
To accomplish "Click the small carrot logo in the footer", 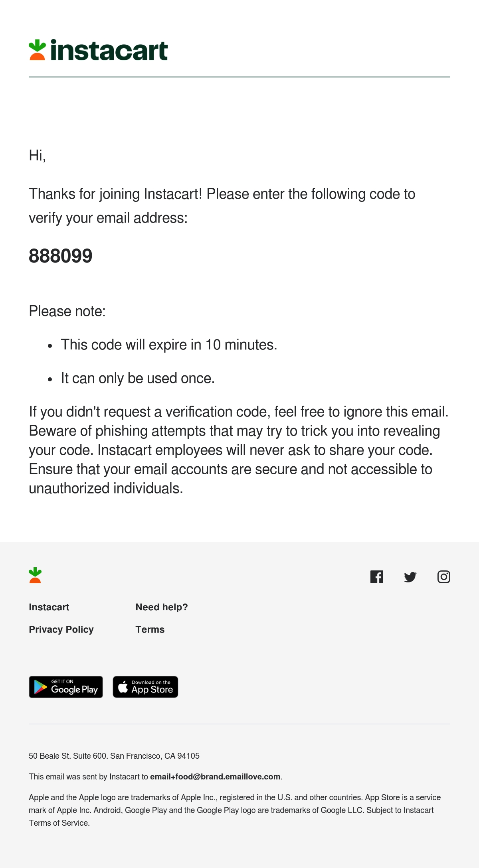I will (35, 575).
